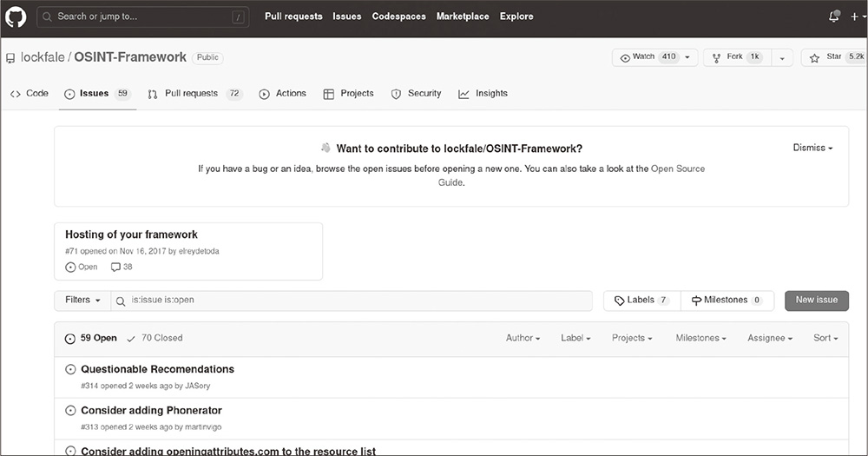
Task: Click open-issue icon beside Questionable Recomendations
Action: (x=70, y=370)
